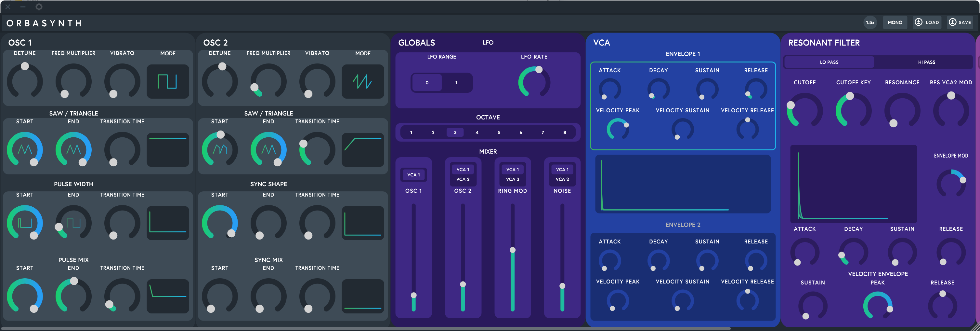Toggle VCA 2 for Ring Mod channel
The image size is (980, 331).
pyautogui.click(x=513, y=179)
